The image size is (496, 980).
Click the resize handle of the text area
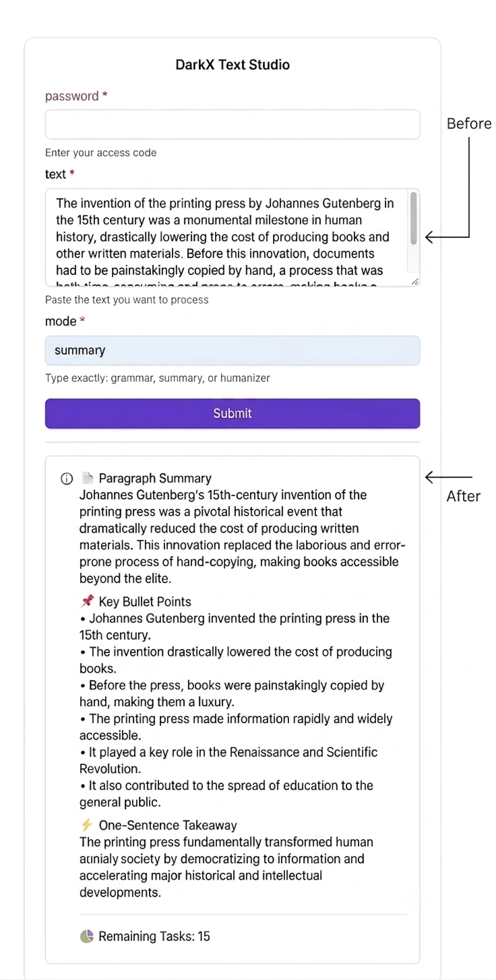415,282
